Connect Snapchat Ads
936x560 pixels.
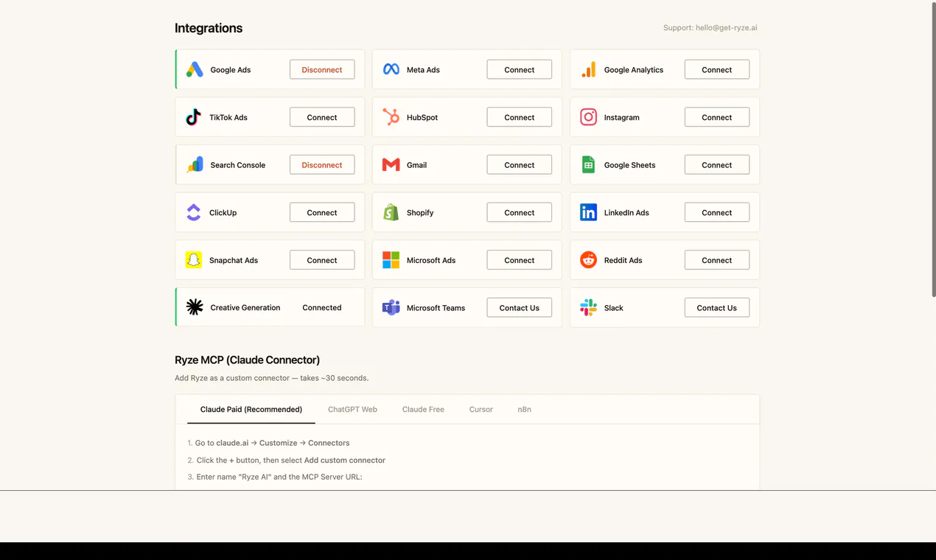(322, 259)
